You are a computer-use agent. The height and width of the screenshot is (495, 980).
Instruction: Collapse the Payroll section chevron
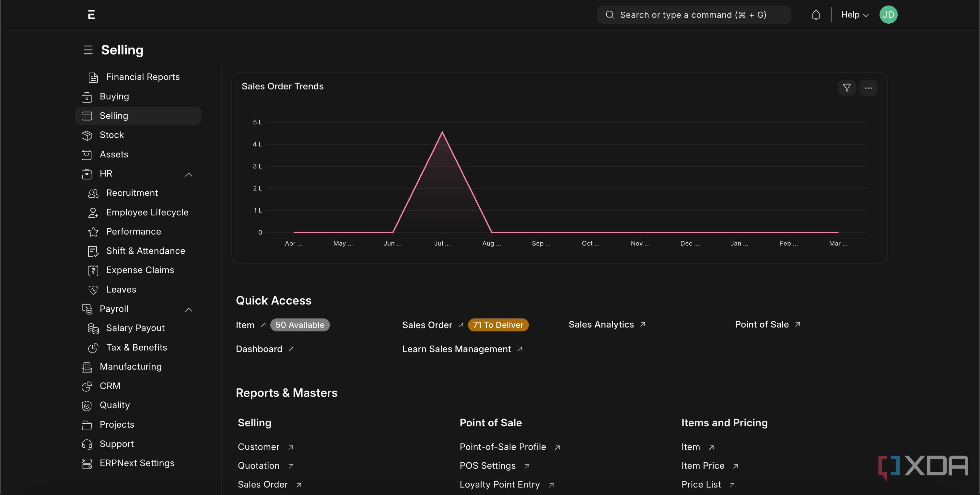188,310
